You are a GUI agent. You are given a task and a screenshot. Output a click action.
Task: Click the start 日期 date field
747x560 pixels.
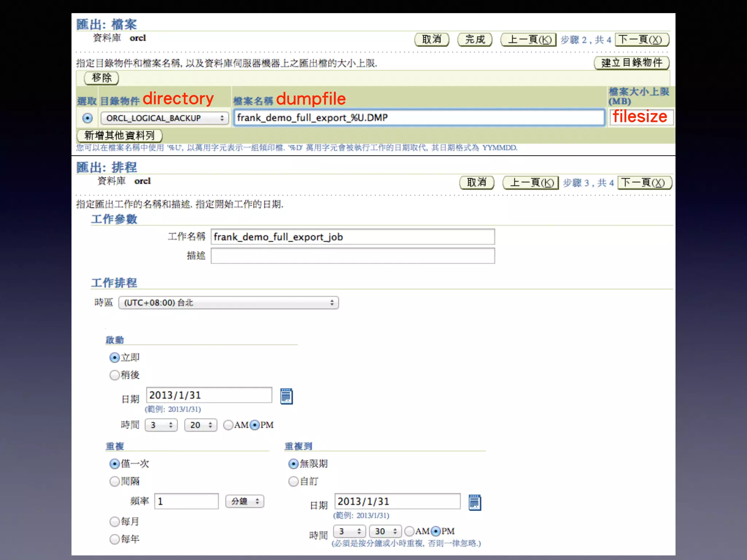pyautogui.click(x=209, y=395)
